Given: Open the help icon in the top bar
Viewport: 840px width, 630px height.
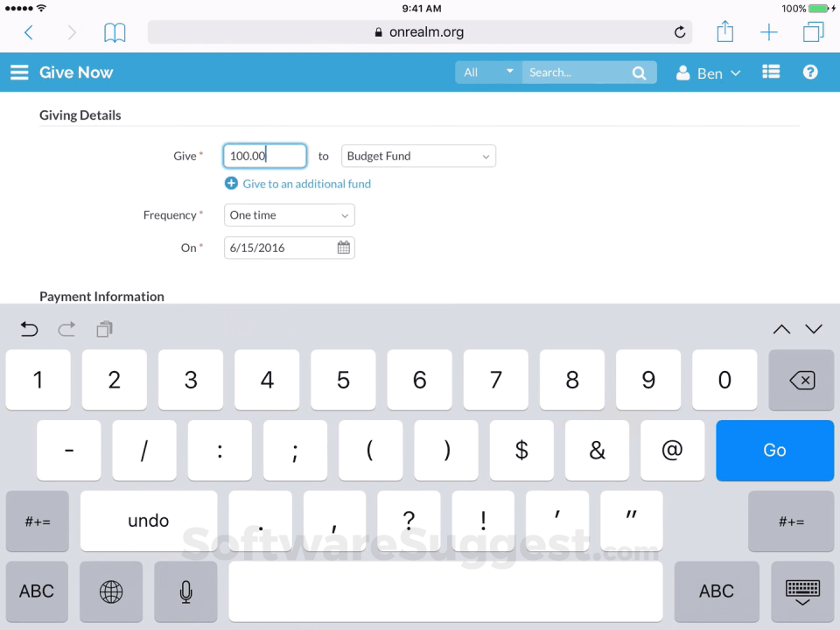Looking at the screenshot, I should tap(809, 72).
